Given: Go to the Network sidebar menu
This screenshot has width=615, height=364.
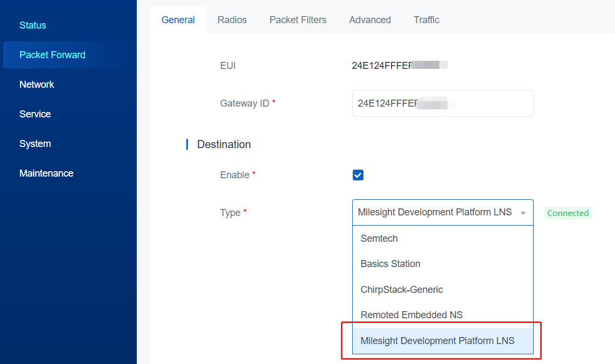Looking at the screenshot, I should click(37, 85).
